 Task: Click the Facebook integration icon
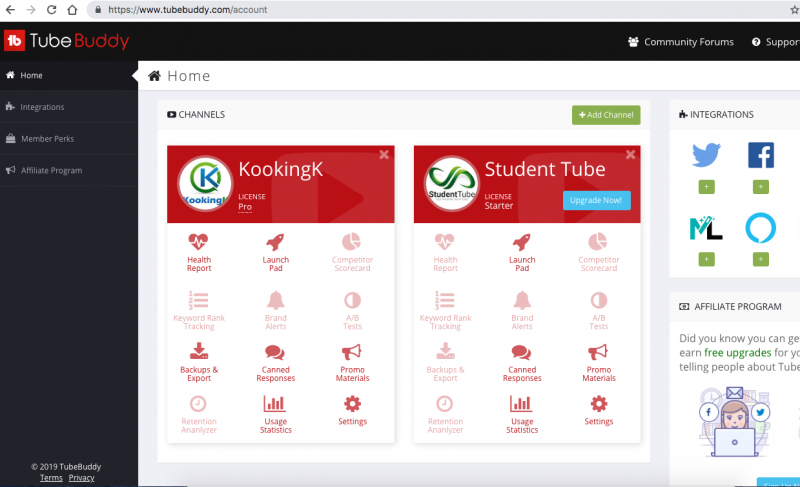pyautogui.click(x=760, y=155)
